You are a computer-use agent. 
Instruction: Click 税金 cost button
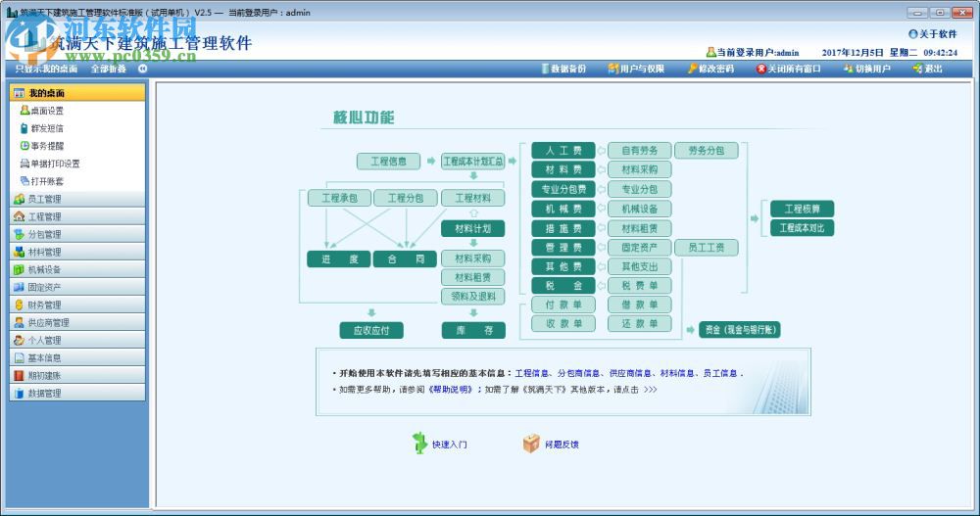(x=563, y=286)
